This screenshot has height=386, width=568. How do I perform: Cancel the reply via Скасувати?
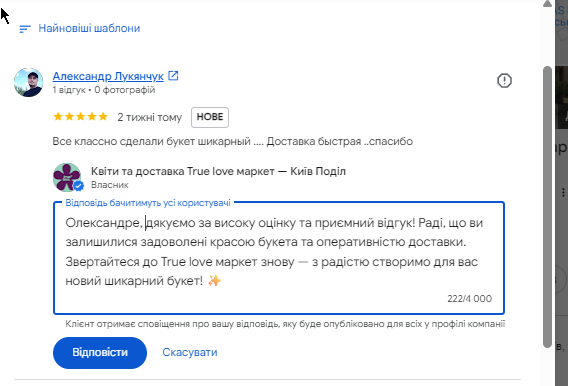coord(190,352)
